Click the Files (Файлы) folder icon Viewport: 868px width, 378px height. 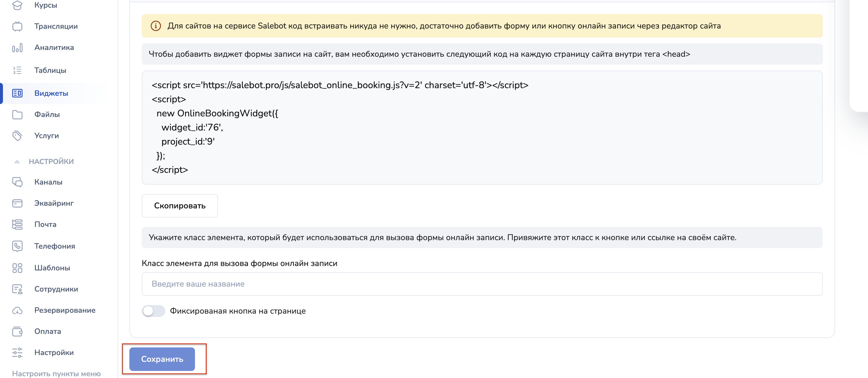pyautogui.click(x=17, y=115)
